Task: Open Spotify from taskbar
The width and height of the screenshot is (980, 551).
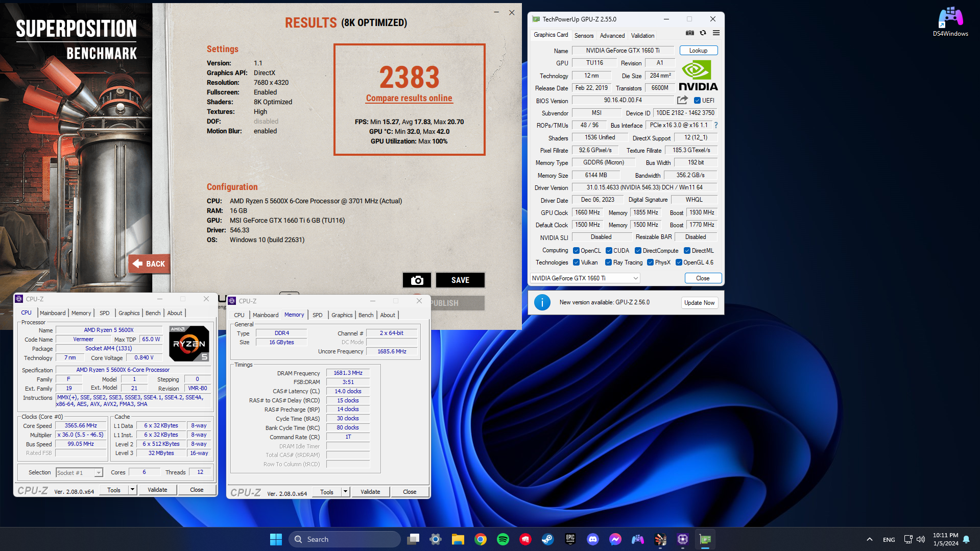Action: click(503, 539)
